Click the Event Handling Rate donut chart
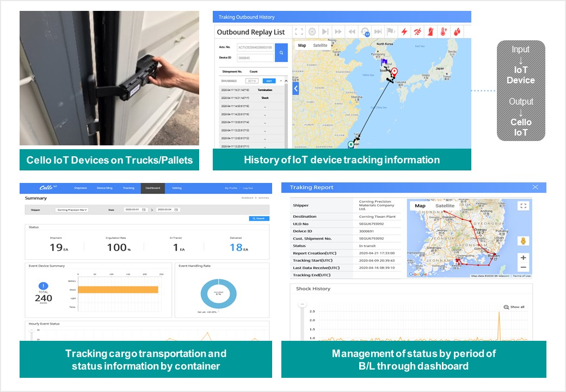 [218, 294]
